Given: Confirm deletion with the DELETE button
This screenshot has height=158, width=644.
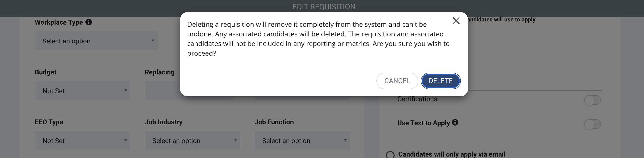Looking at the screenshot, I should tap(440, 81).
